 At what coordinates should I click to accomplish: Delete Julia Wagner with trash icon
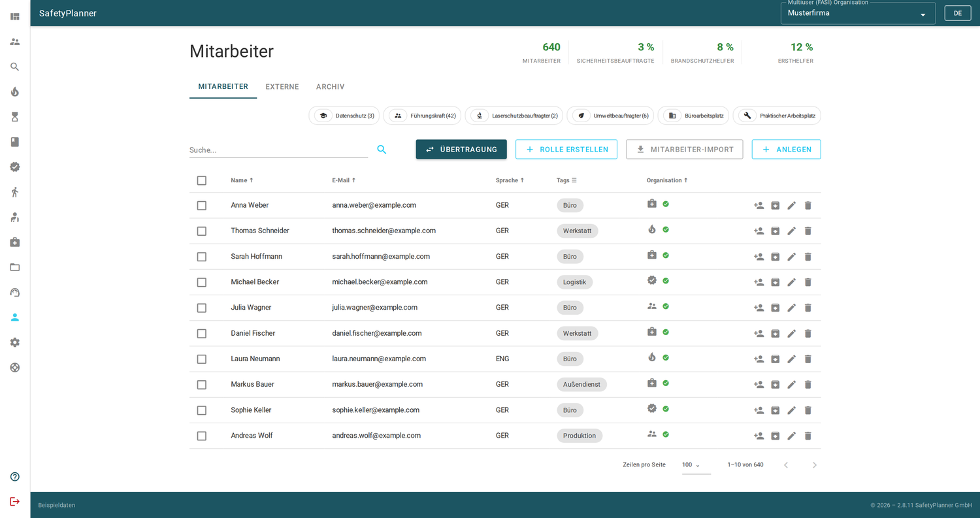808,308
